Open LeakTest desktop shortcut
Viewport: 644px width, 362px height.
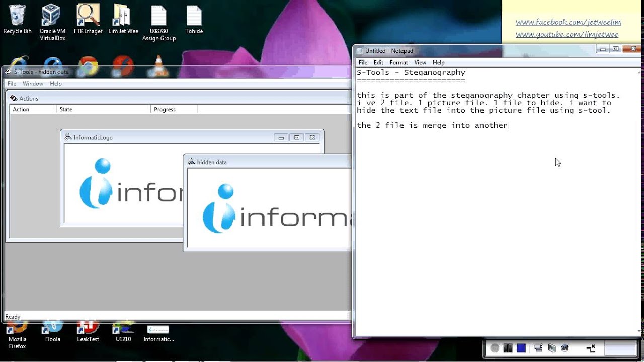click(x=88, y=333)
